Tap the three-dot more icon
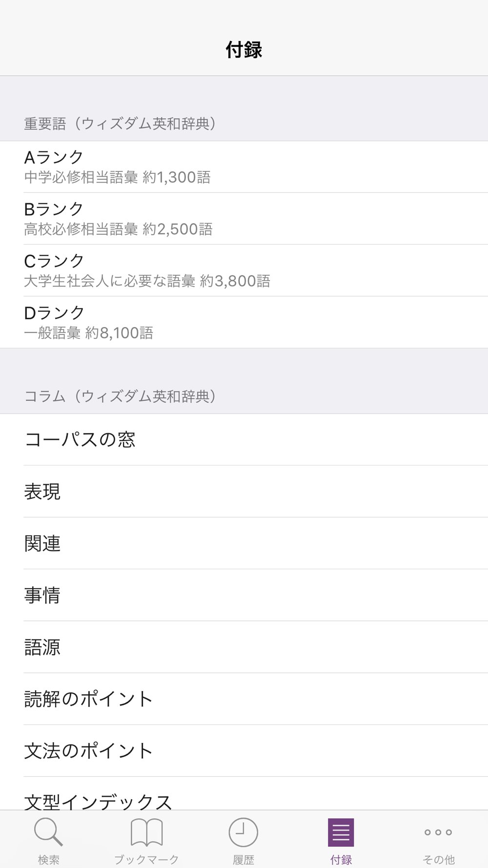 pos(438,832)
